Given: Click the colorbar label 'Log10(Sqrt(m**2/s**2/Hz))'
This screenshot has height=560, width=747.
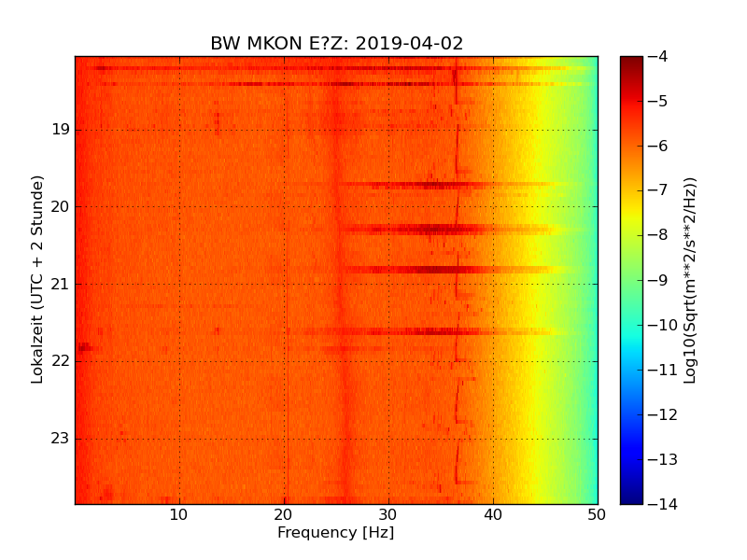Looking at the screenshot, I should 690,281.
